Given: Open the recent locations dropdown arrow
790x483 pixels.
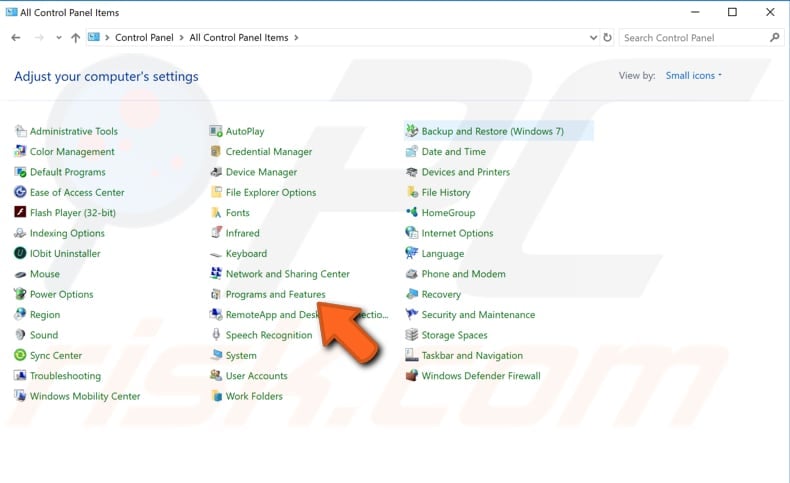Looking at the screenshot, I should [x=59, y=38].
